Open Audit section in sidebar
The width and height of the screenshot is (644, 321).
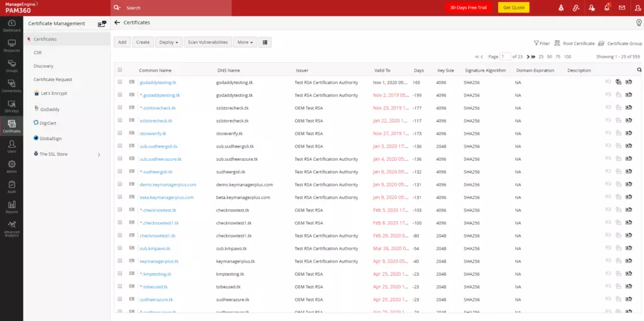(11, 187)
